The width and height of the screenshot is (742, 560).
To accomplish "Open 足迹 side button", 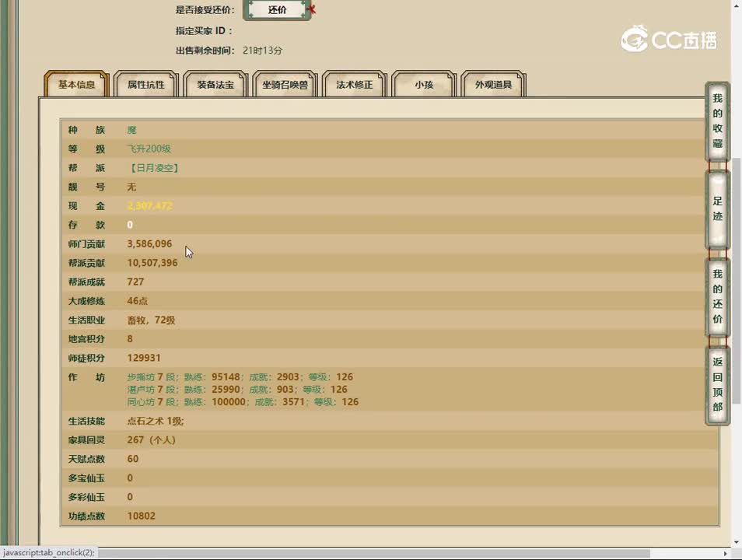I will (717, 208).
